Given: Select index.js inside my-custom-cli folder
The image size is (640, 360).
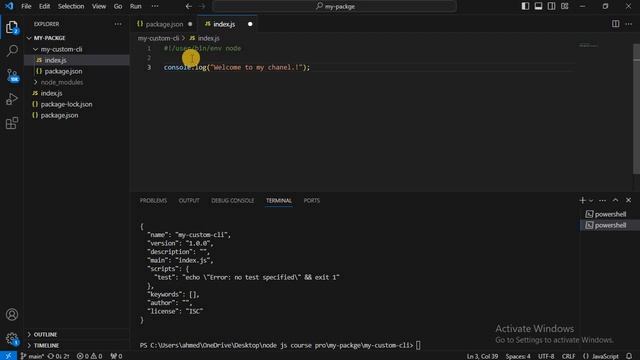Looking at the screenshot, I should 77,60.
